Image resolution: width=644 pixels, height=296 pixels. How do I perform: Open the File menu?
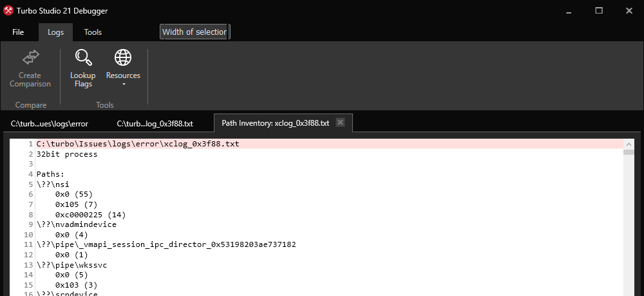[x=18, y=32]
